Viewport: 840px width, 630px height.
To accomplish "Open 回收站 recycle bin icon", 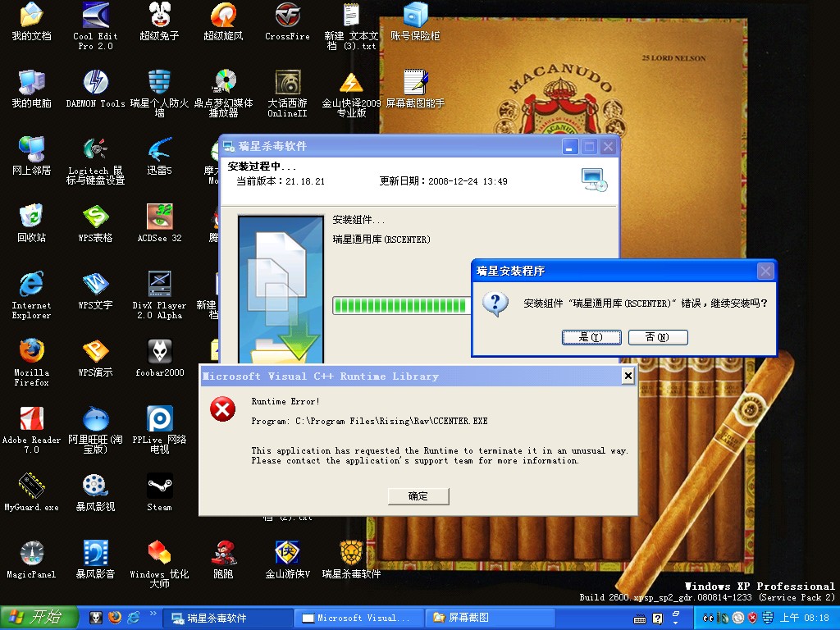I will click(32, 223).
